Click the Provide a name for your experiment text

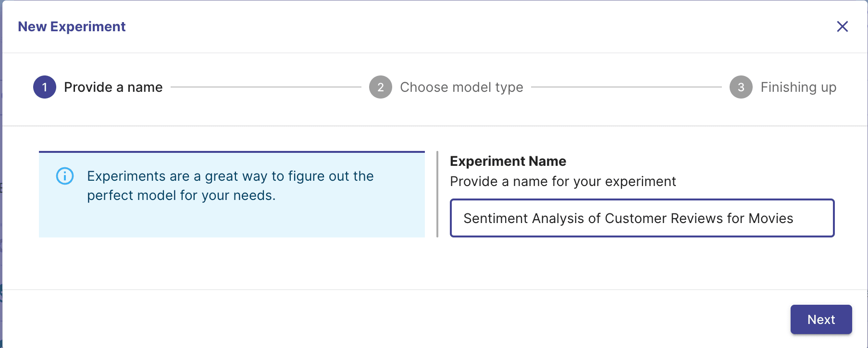click(563, 181)
